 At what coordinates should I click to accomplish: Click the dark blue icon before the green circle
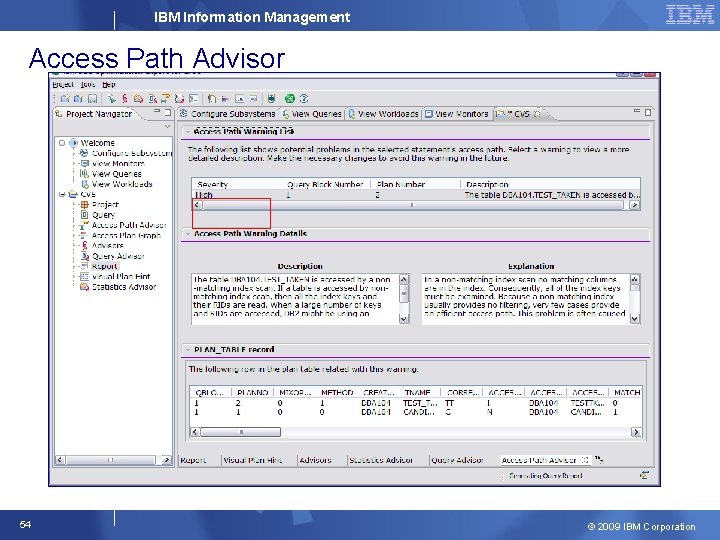[271, 99]
